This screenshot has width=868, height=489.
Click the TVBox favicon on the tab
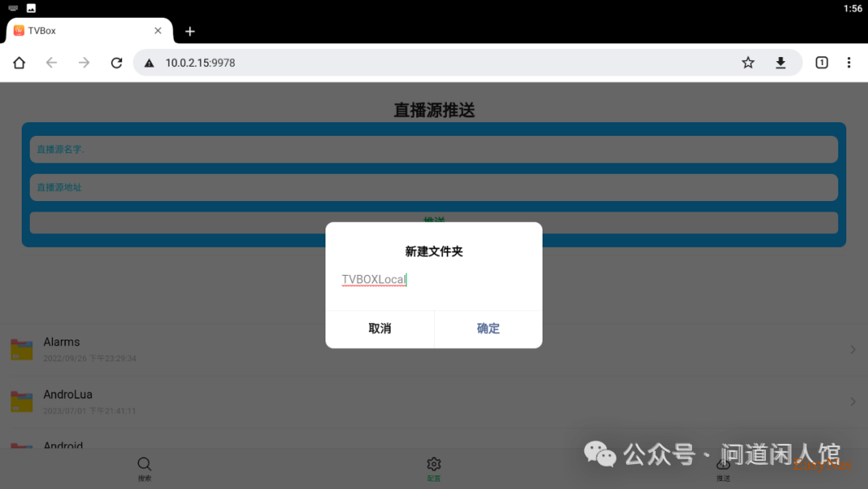[x=18, y=31]
